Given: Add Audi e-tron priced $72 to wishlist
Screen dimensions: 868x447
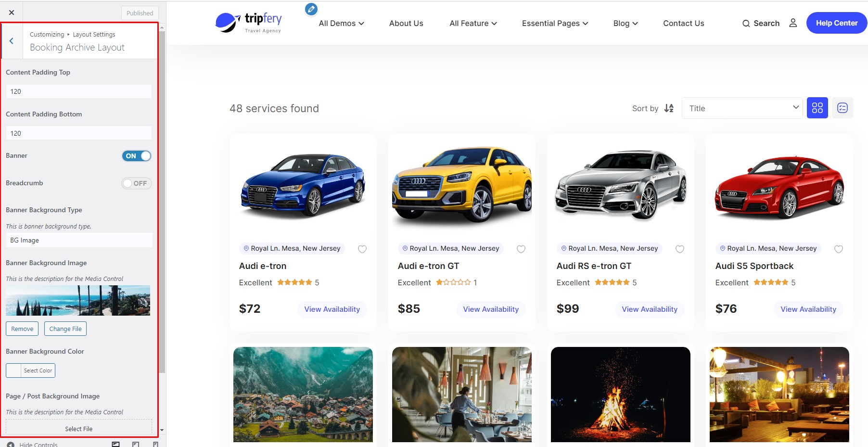Looking at the screenshot, I should click(x=362, y=249).
